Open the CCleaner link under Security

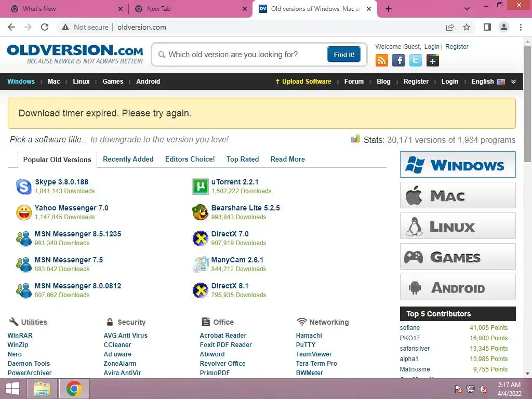click(117, 345)
